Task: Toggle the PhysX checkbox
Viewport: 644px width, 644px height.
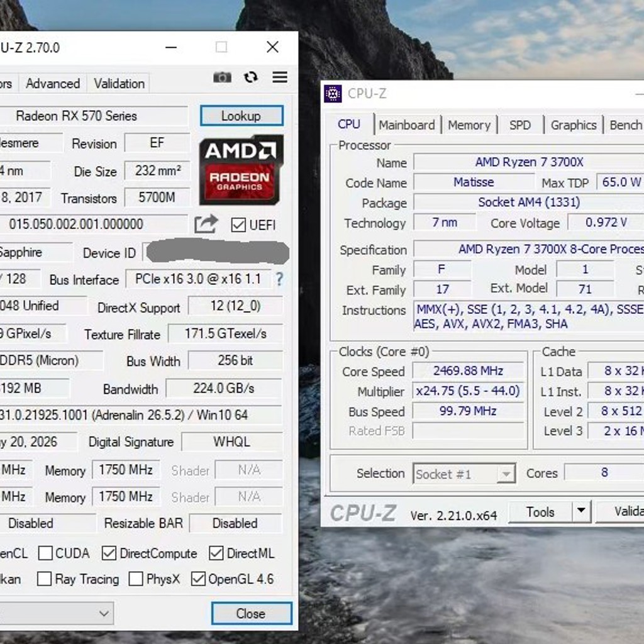Action: 136,579
